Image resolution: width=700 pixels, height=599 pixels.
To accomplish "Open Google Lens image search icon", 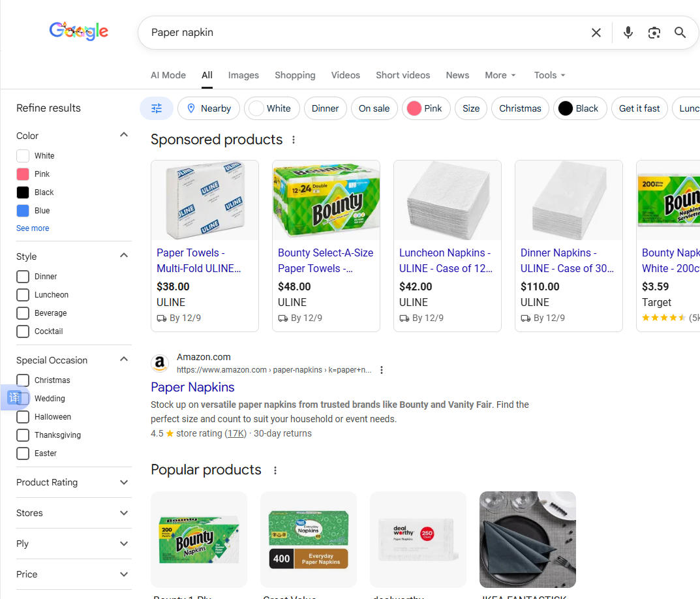I will click(654, 33).
